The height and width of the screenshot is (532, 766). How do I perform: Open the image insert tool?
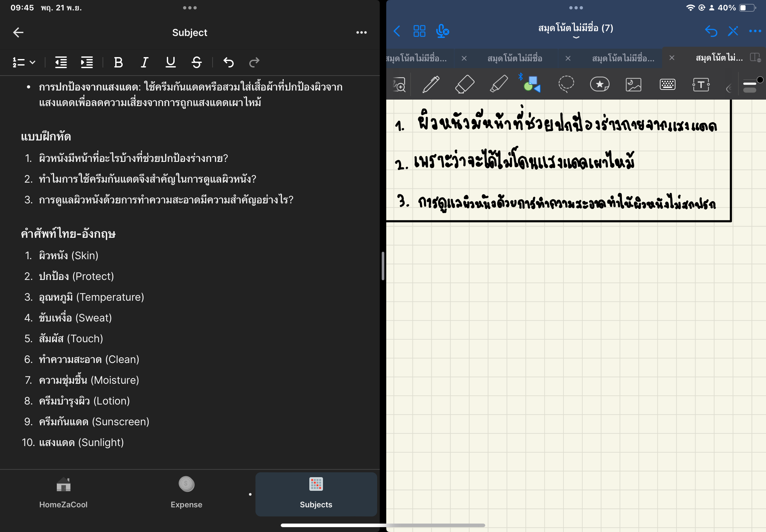[x=633, y=84]
